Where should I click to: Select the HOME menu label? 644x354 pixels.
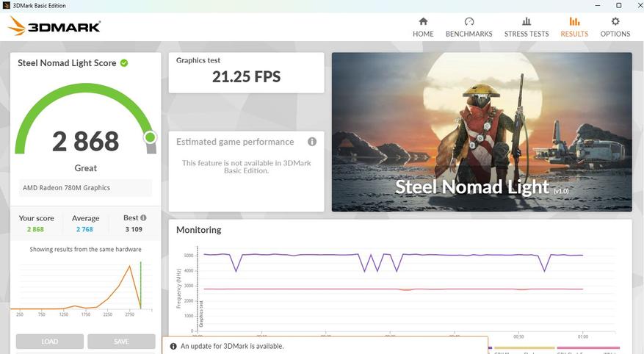(423, 34)
